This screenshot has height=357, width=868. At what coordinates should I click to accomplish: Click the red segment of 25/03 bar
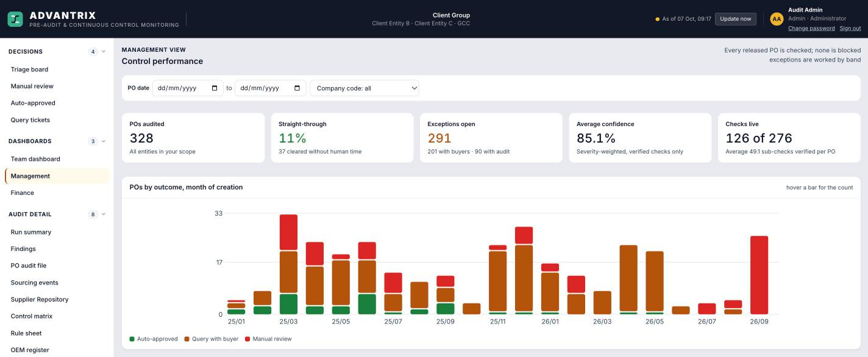[288, 232]
